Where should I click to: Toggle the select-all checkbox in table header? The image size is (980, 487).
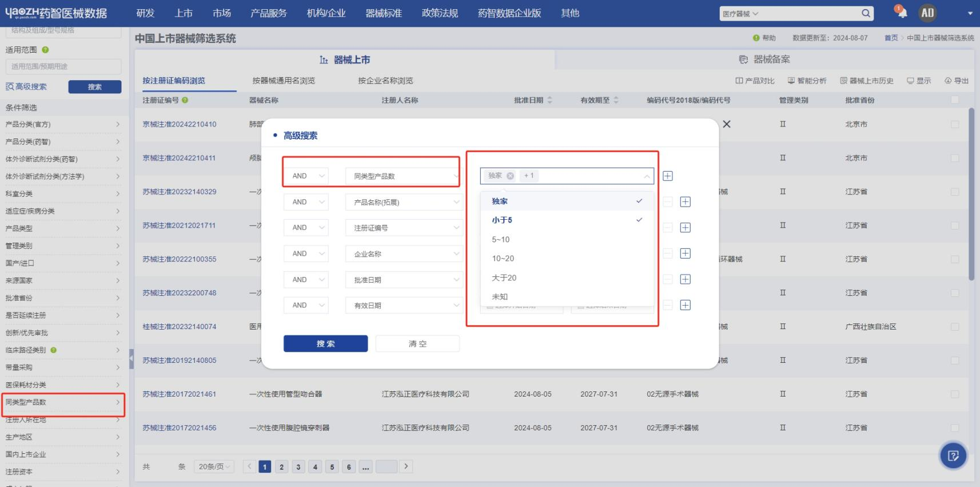pos(954,100)
